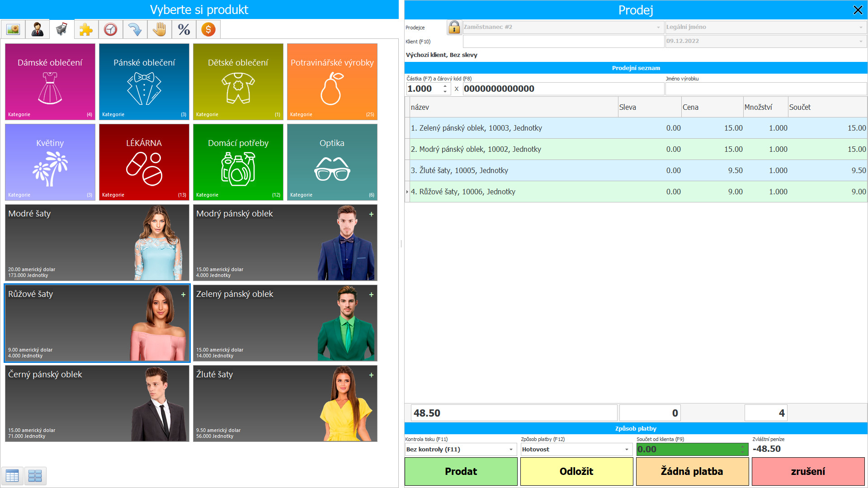The width and height of the screenshot is (868, 488).
Task: Increase quantity with the Částka stepper arrow
Action: 445,86
